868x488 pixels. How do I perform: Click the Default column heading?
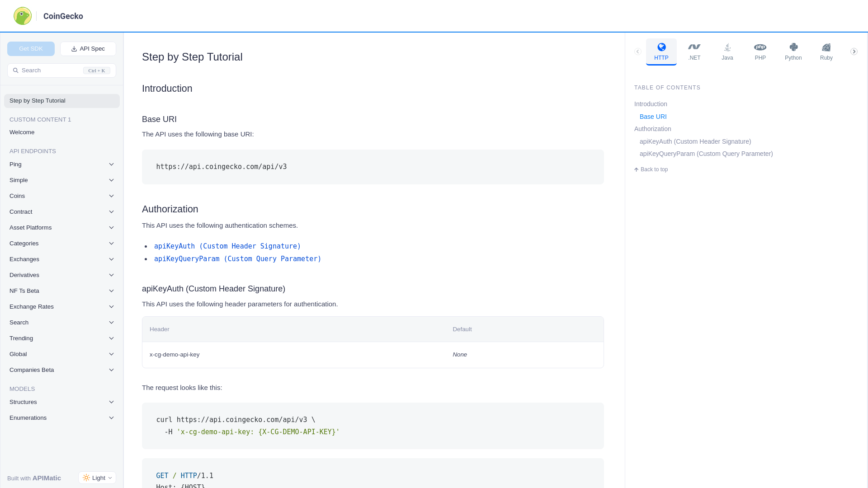(462, 329)
